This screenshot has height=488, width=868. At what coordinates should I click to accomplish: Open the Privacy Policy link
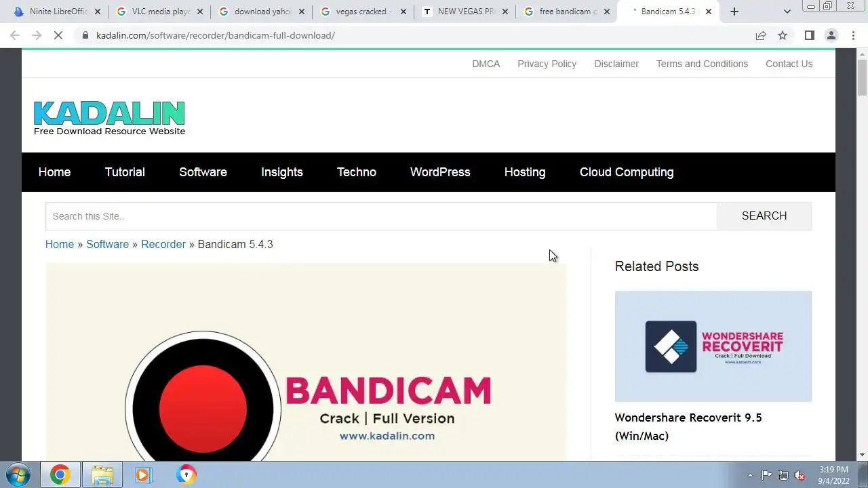547,64
